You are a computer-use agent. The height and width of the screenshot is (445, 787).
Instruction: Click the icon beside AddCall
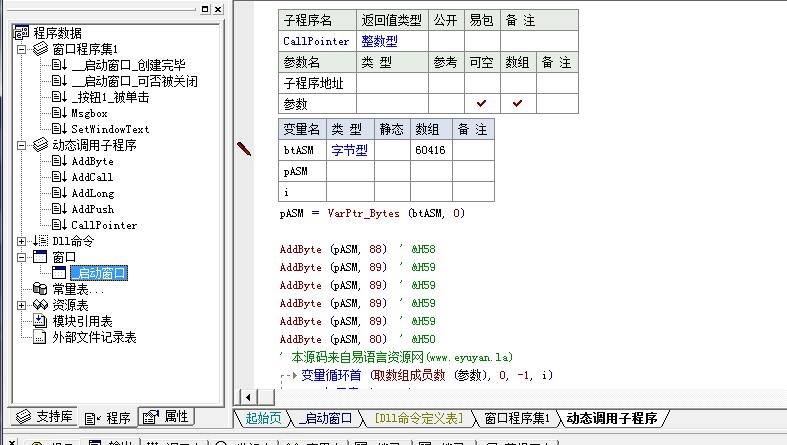(x=59, y=177)
